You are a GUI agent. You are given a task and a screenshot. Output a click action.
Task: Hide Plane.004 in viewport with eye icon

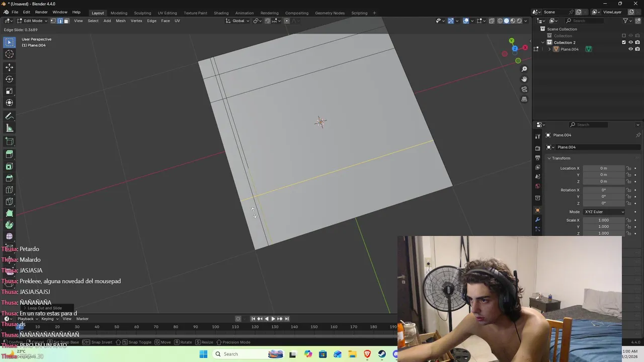pos(630,49)
